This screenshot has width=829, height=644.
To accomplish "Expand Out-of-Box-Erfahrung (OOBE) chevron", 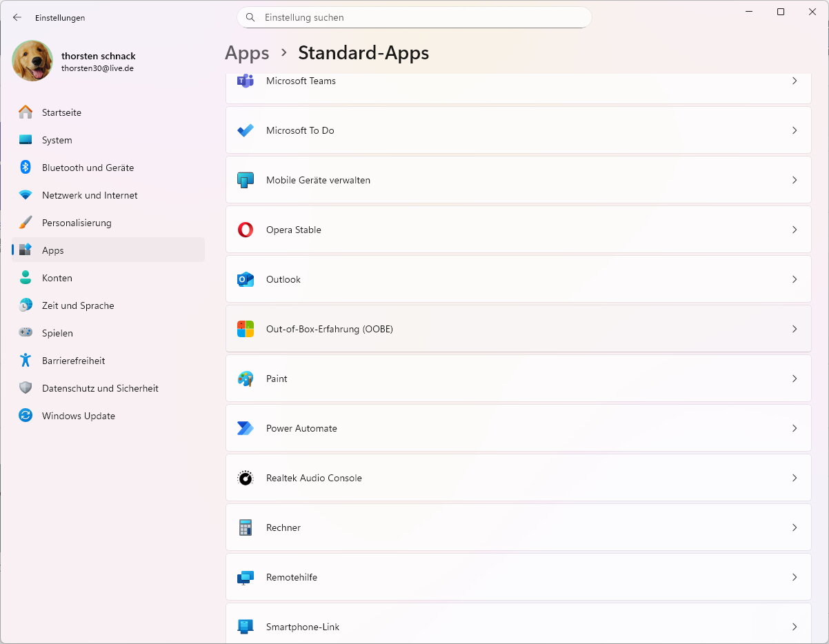I will (795, 329).
